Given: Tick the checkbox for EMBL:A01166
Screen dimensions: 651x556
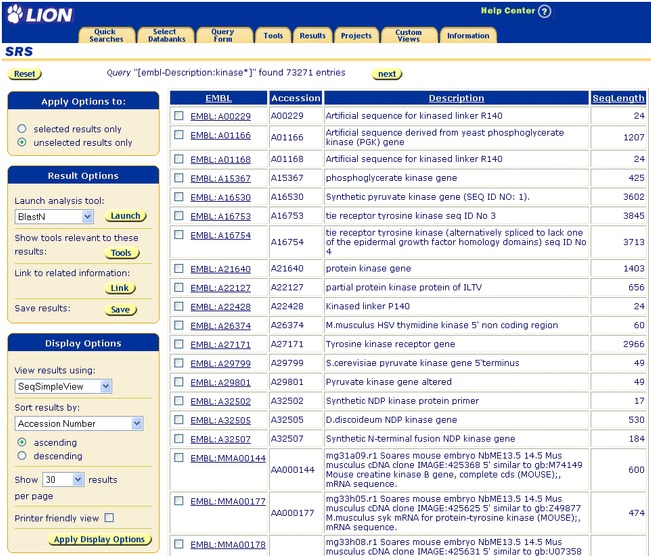Looking at the screenshot, I should point(179,135).
